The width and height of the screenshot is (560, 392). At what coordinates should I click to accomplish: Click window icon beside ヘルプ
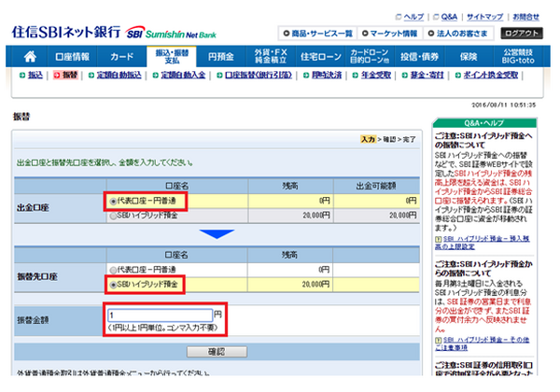click(399, 17)
